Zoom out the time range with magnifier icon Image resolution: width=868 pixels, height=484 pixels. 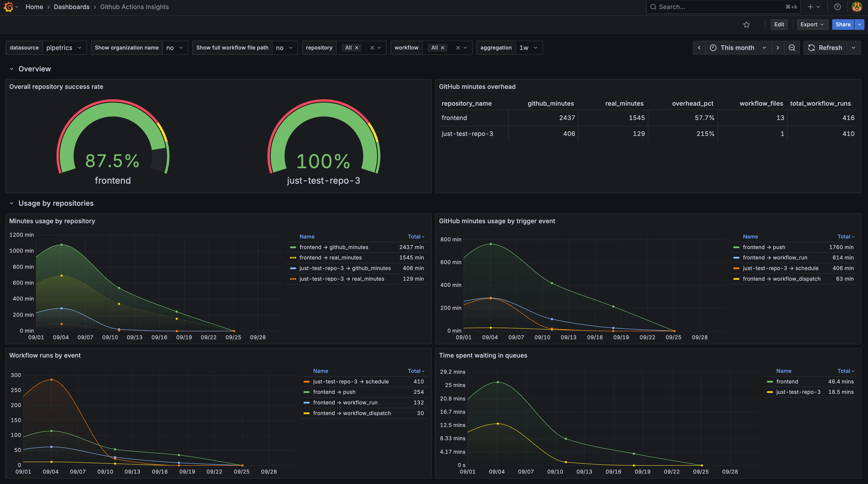pos(792,48)
